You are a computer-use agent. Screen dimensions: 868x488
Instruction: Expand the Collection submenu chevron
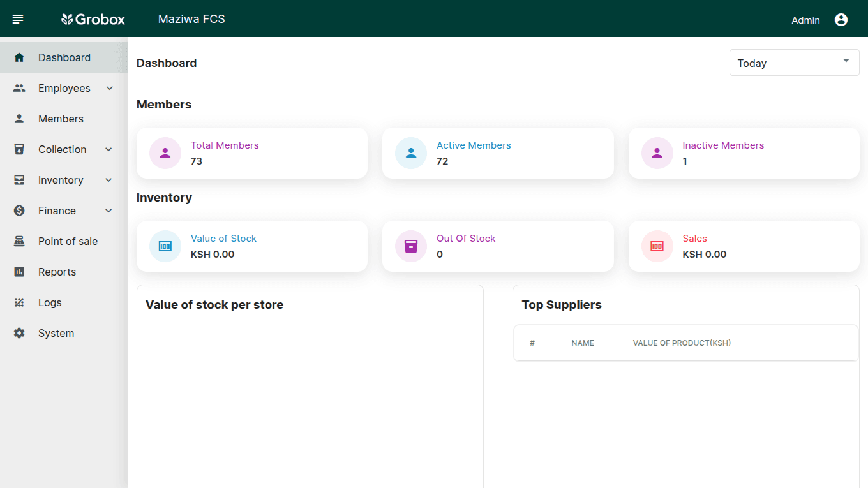point(108,149)
